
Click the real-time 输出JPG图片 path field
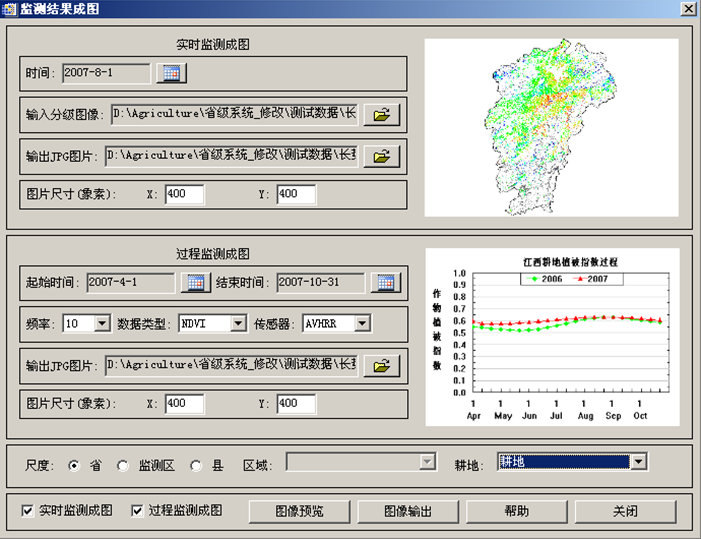click(x=232, y=156)
